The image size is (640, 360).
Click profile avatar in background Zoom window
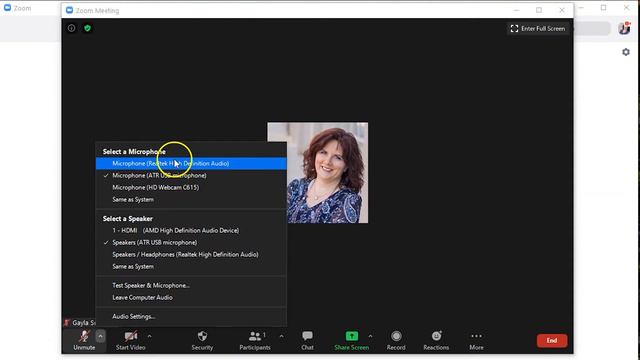(x=624, y=29)
